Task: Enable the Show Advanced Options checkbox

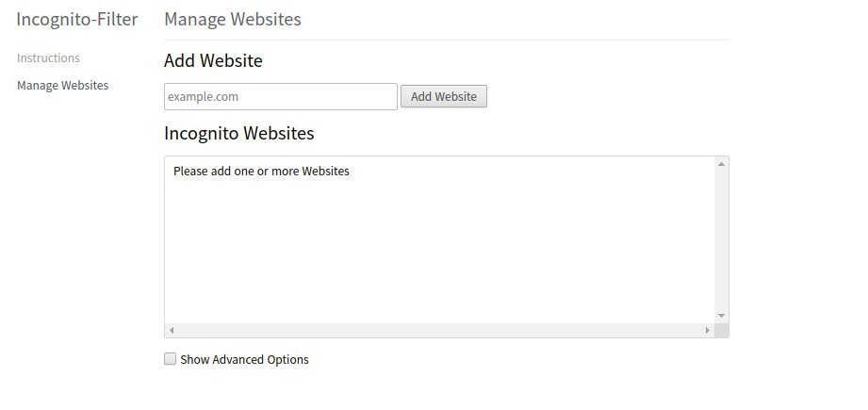Action: pos(170,359)
